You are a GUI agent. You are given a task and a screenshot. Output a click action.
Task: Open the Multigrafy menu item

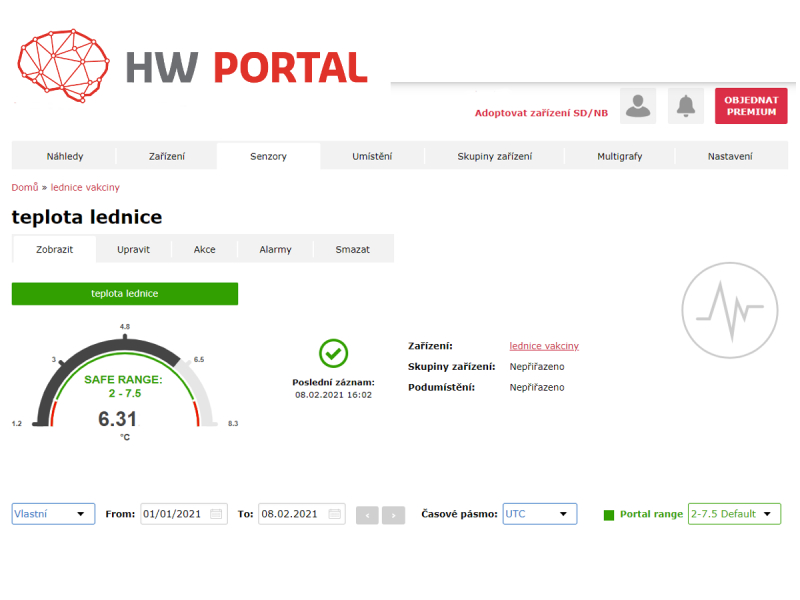click(x=620, y=156)
